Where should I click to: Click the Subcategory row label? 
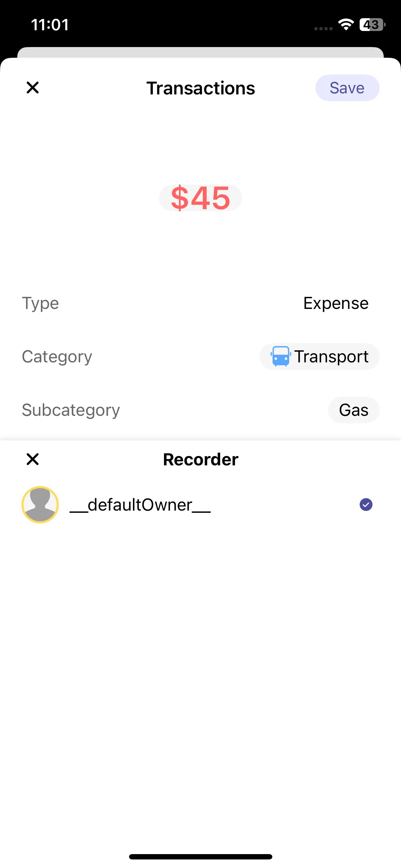(71, 410)
